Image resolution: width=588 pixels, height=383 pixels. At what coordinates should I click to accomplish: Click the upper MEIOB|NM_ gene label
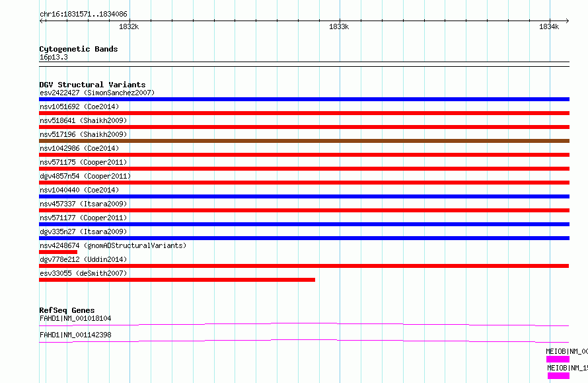click(x=567, y=351)
